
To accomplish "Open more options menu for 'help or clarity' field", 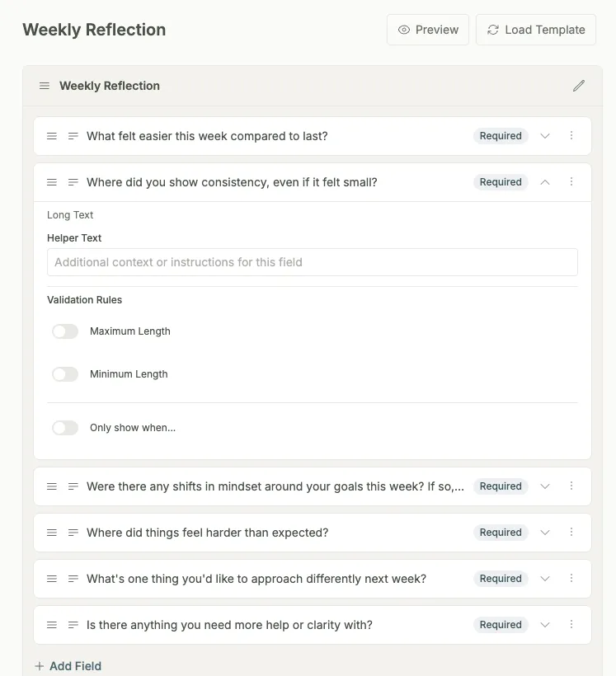I will [571, 625].
